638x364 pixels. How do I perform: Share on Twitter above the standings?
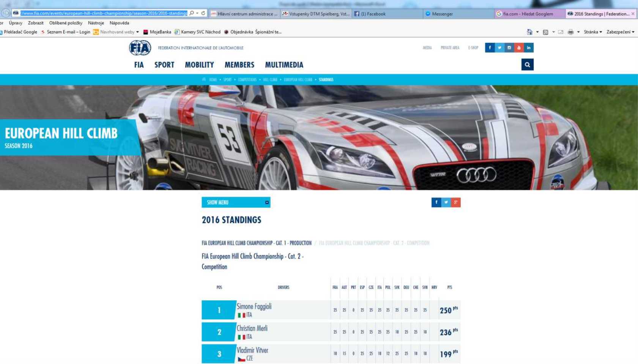tap(446, 202)
